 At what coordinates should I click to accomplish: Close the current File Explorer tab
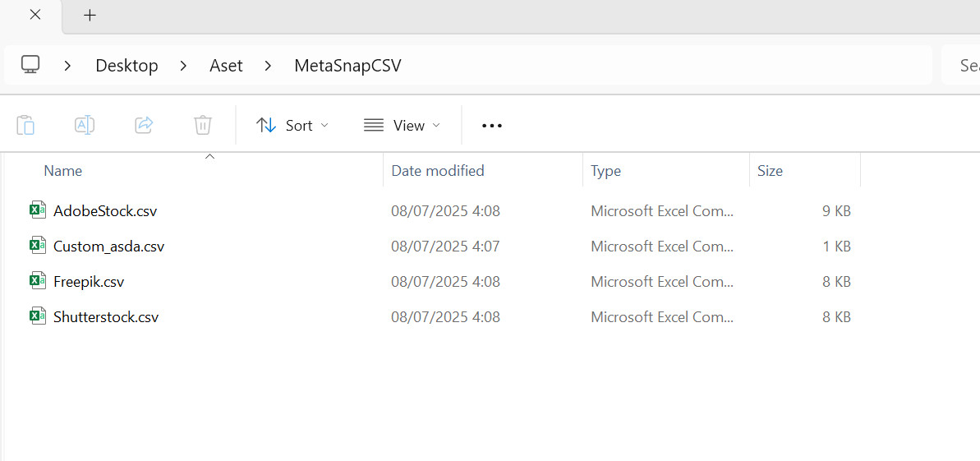35,15
